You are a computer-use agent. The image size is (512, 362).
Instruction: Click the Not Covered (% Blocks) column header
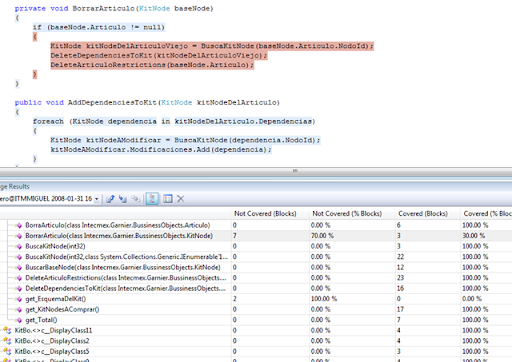[347, 214]
